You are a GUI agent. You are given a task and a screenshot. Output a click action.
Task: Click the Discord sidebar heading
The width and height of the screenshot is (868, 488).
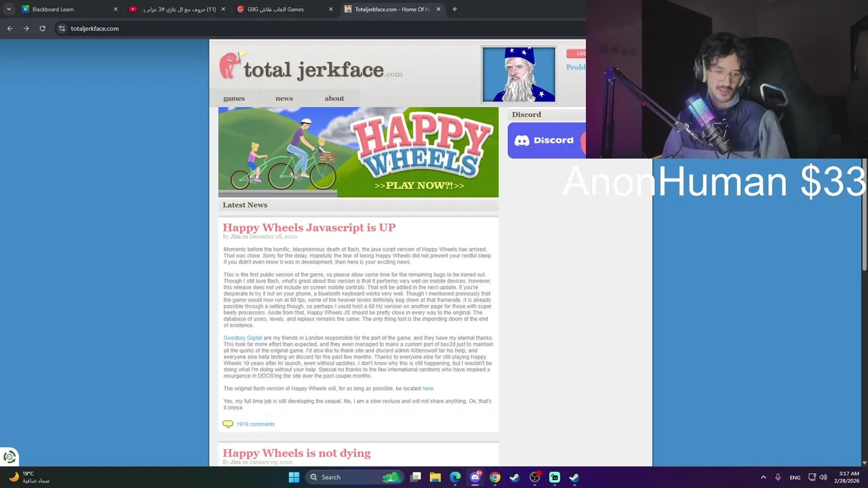click(526, 115)
